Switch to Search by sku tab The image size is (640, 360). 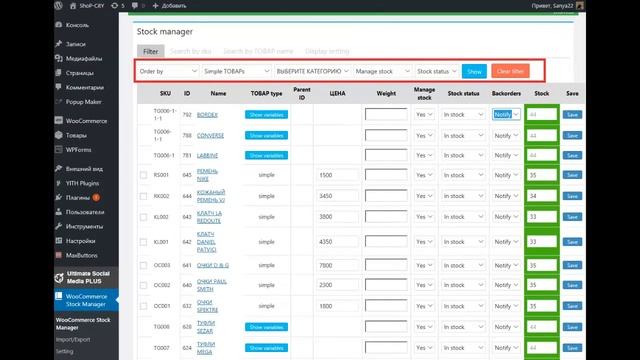pyautogui.click(x=191, y=51)
